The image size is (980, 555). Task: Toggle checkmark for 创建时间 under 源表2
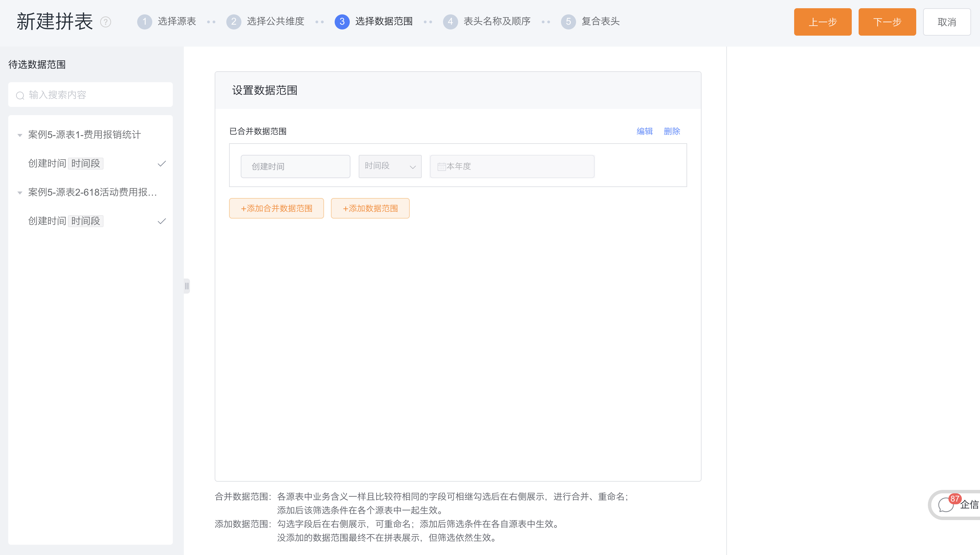162,221
